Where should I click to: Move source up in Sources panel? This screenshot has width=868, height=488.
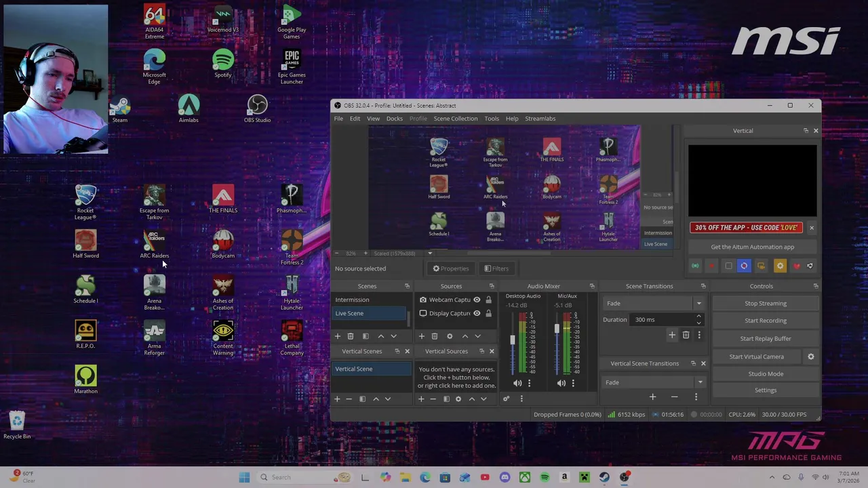coord(465,335)
